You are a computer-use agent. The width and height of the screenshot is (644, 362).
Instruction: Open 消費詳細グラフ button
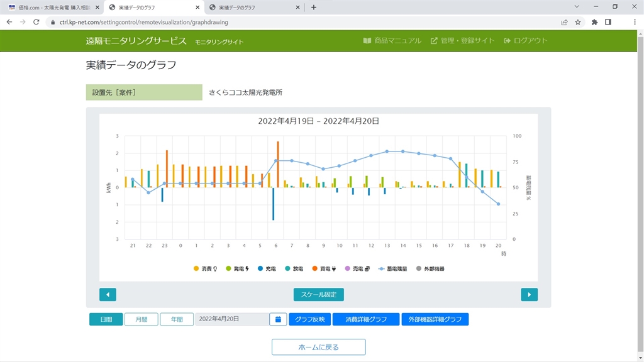pos(366,319)
